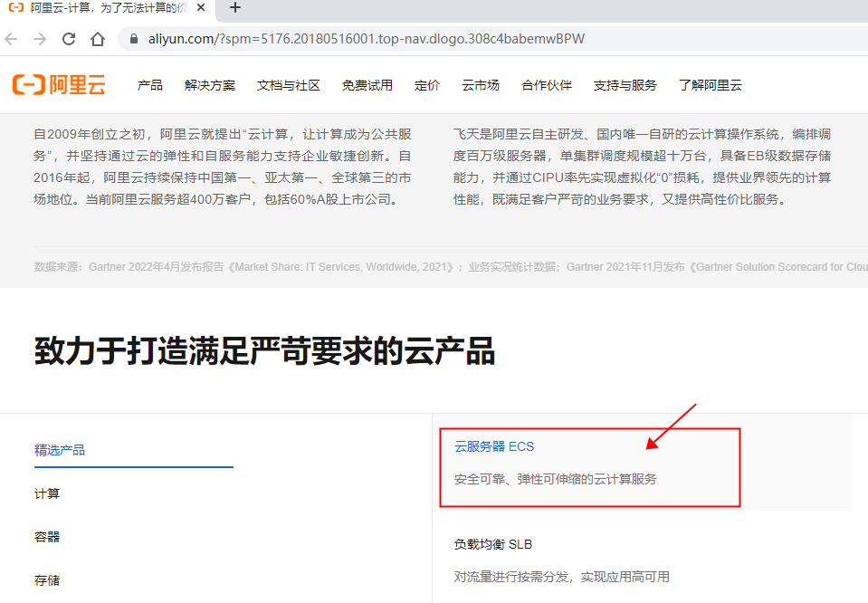
Task: Click the browser forward arrow
Action: coord(40,39)
